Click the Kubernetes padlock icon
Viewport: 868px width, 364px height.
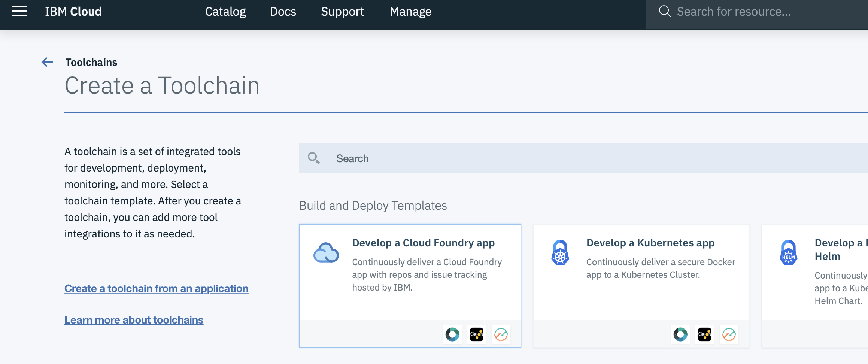(x=560, y=253)
